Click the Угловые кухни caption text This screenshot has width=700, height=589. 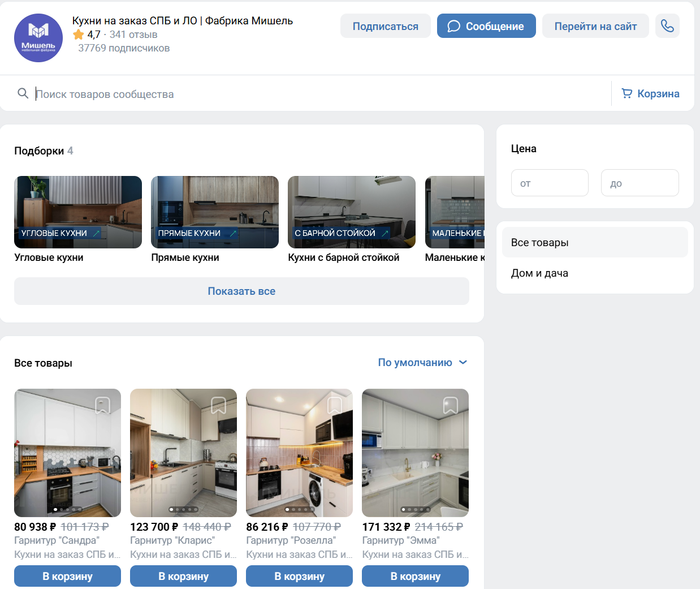point(49,257)
